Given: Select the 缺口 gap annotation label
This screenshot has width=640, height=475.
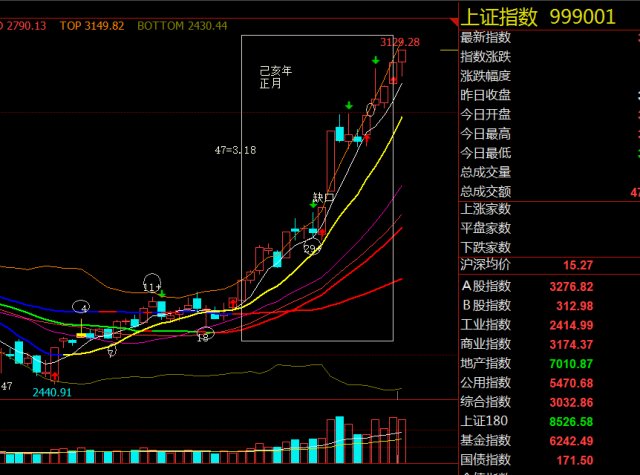Looking at the screenshot, I should pyautogui.click(x=321, y=198).
